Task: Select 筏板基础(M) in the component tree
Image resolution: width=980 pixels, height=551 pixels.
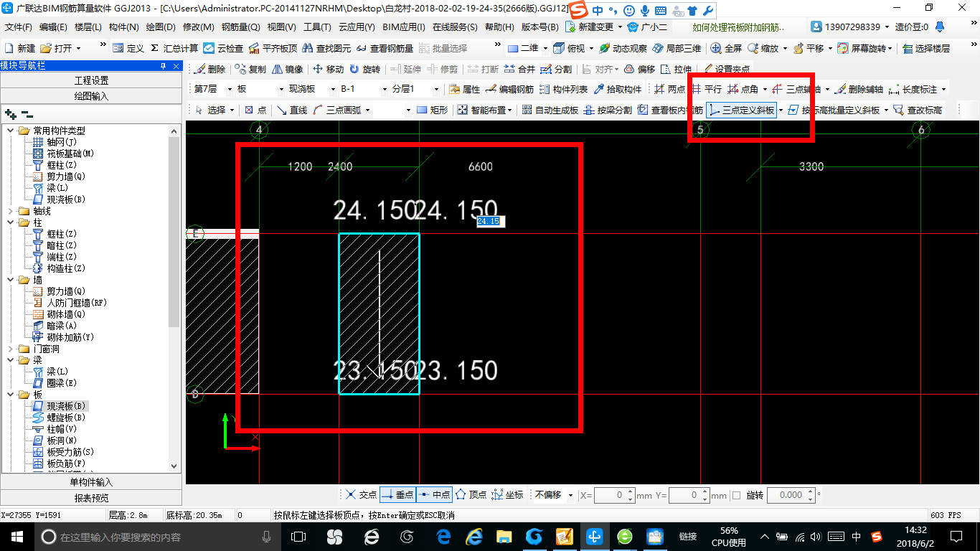Action: tap(64, 154)
